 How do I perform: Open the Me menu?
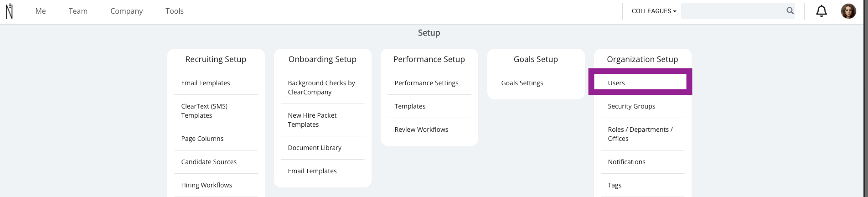pos(41,11)
